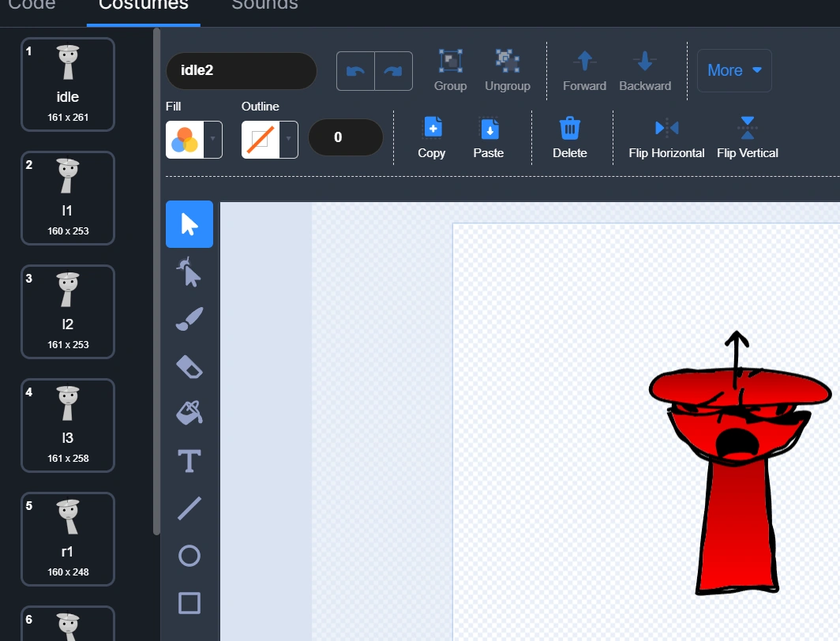Select the Rectangle tool

[189, 603]
